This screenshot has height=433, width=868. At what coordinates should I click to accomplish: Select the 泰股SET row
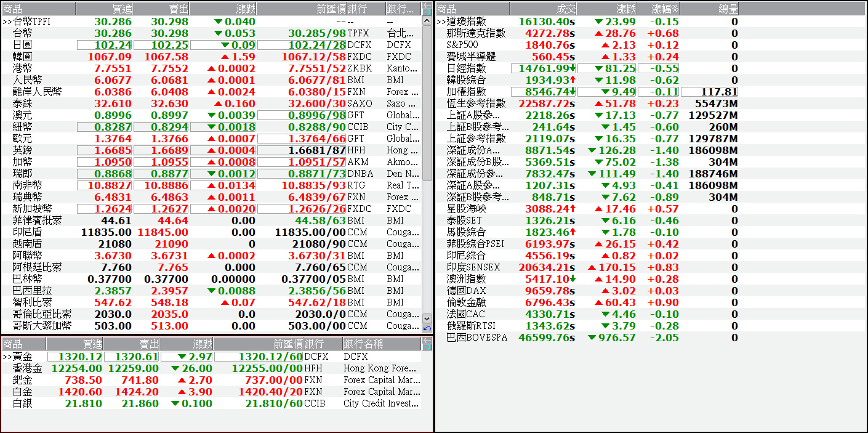[x=587, y=221]
